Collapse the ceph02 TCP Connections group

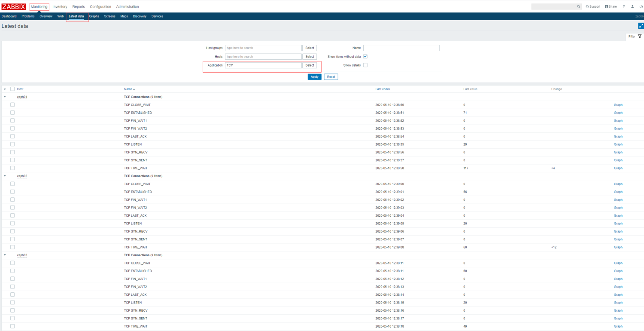5,176
